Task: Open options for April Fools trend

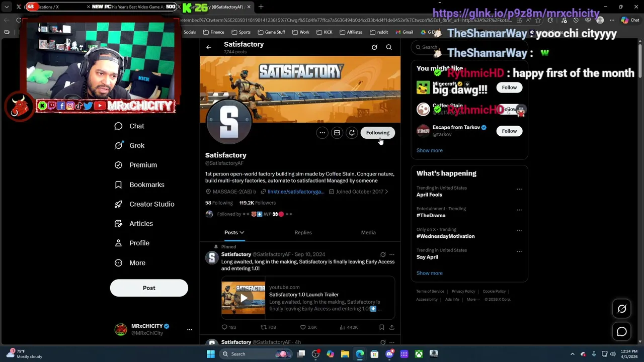Action: [519, 190]
